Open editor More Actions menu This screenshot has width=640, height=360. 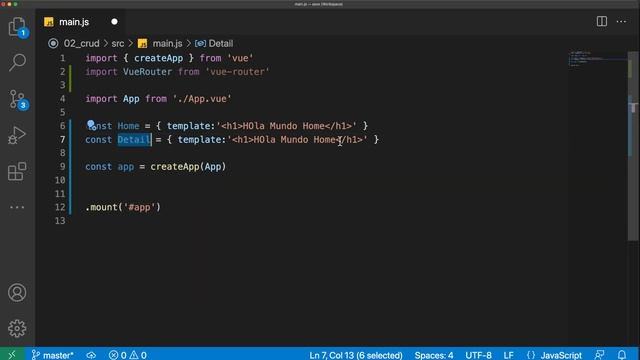coord(621,21)
